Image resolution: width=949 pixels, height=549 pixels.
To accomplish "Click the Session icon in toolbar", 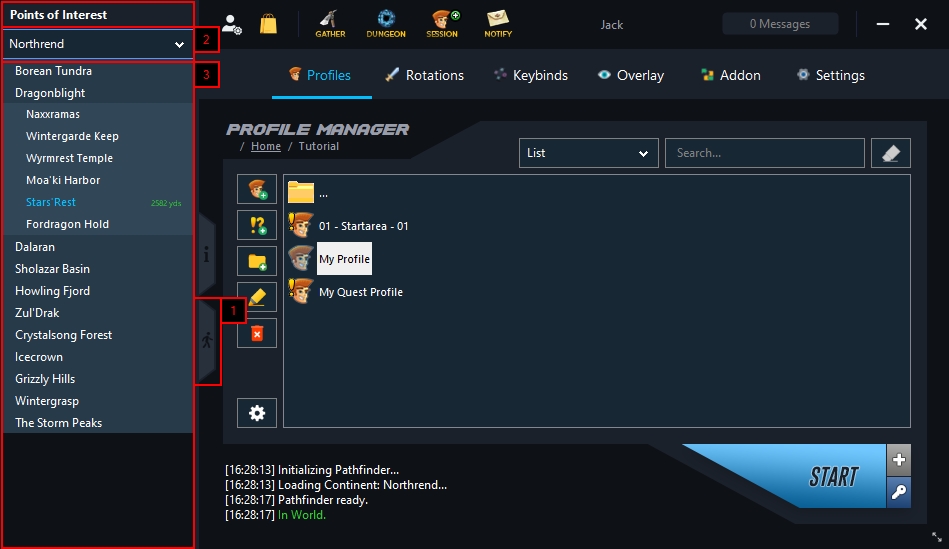I will point(442,24).
